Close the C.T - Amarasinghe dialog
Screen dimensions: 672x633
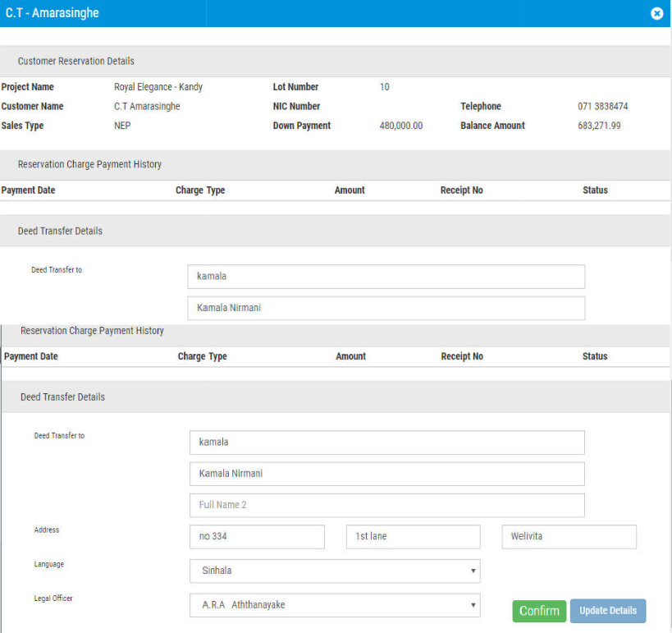coord(656,14)
